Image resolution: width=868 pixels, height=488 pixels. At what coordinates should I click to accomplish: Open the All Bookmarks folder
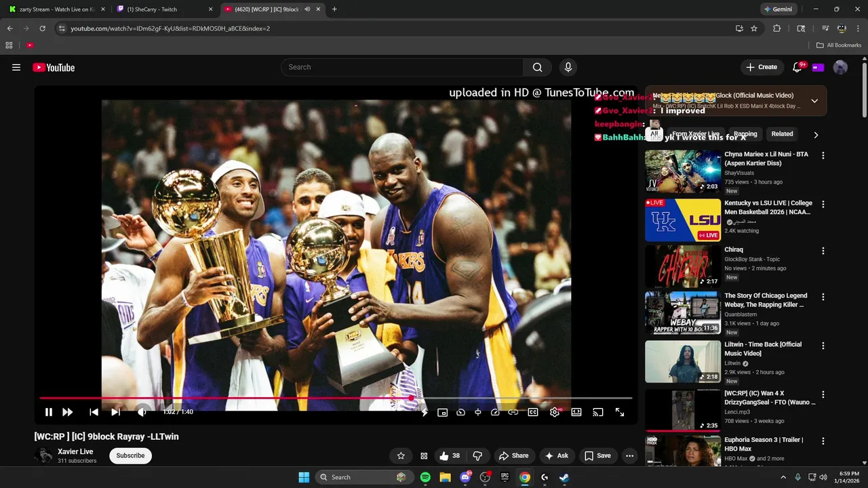pos(839,45)
